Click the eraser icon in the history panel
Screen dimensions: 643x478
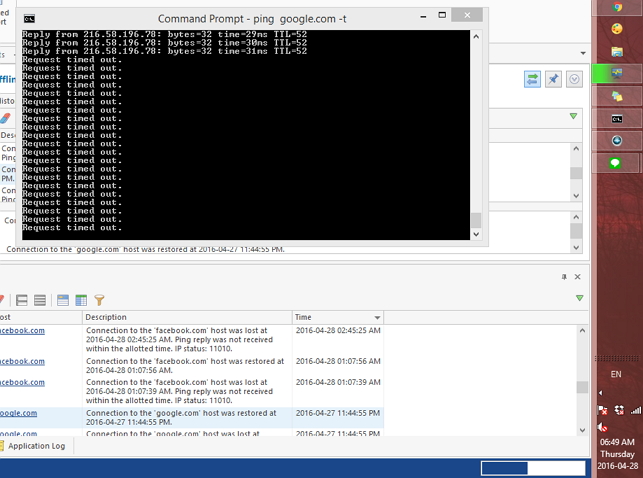pos(5,118)
